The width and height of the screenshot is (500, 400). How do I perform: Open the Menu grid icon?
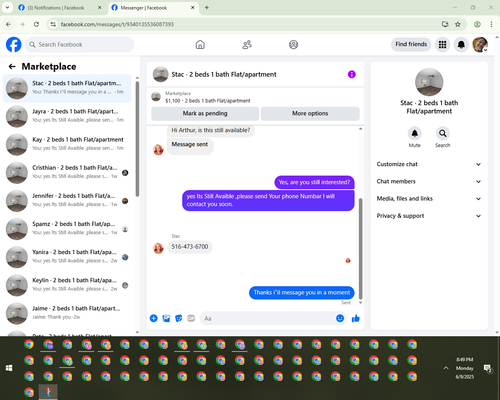(442, 45)
